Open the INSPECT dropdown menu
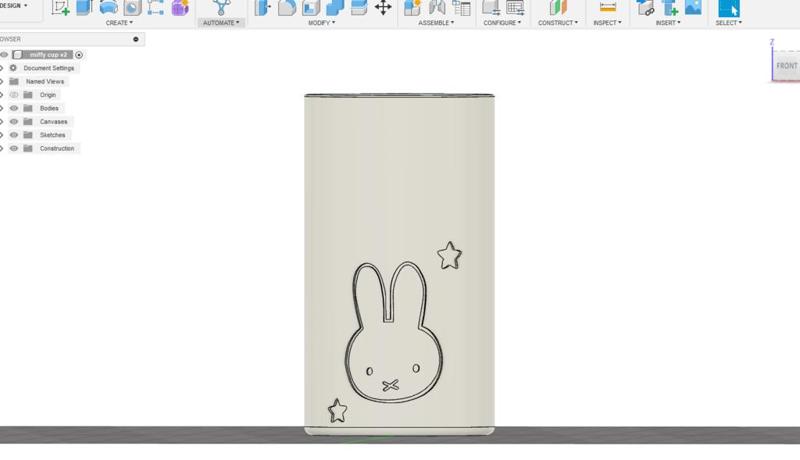 coord(607,23)
